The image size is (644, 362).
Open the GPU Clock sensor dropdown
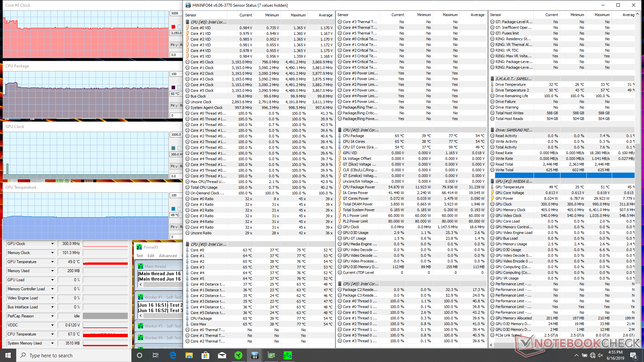[x=52, y=244]
